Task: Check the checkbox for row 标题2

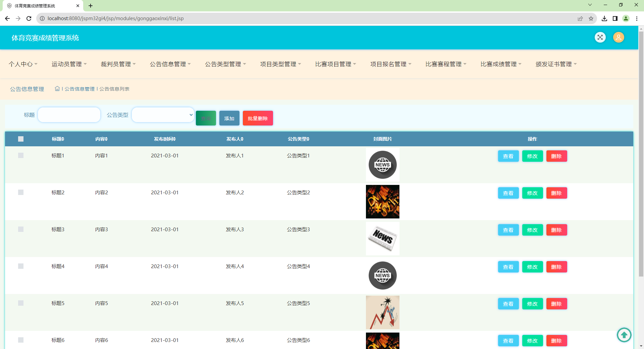Action: pyautogui.click(x=21, y=192)
